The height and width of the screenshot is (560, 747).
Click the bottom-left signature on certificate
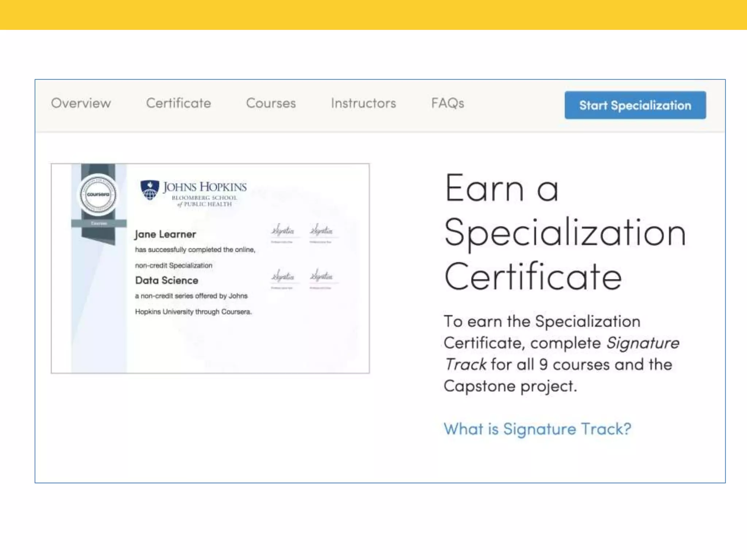pyautogui.click(x=282, y=276)
